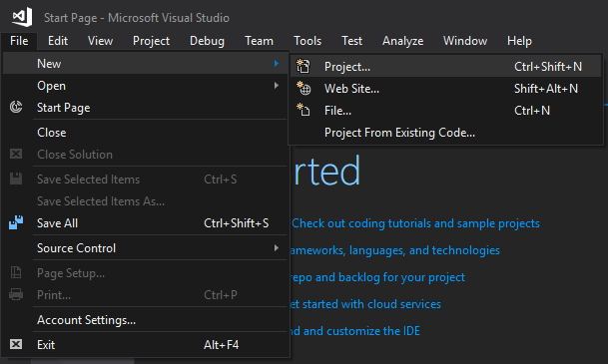This screenshot has width=608, height=364.
Task: Choose New in the File menu
Action: tap(146, 63)
